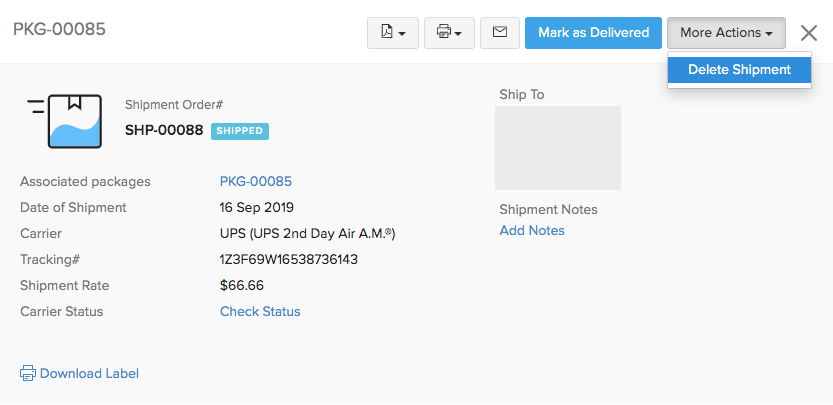833x405 pixels.
Task: Open the print options dropdown
Action: (449, 33)
